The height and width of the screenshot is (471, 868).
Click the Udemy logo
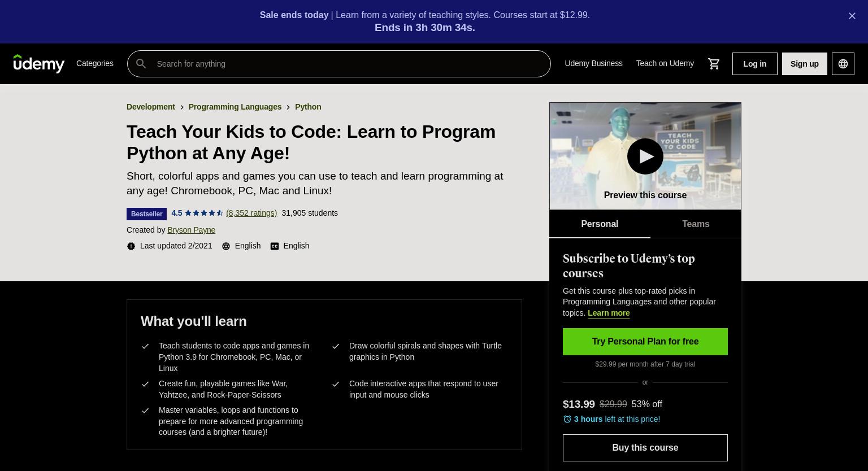(39, 64)
